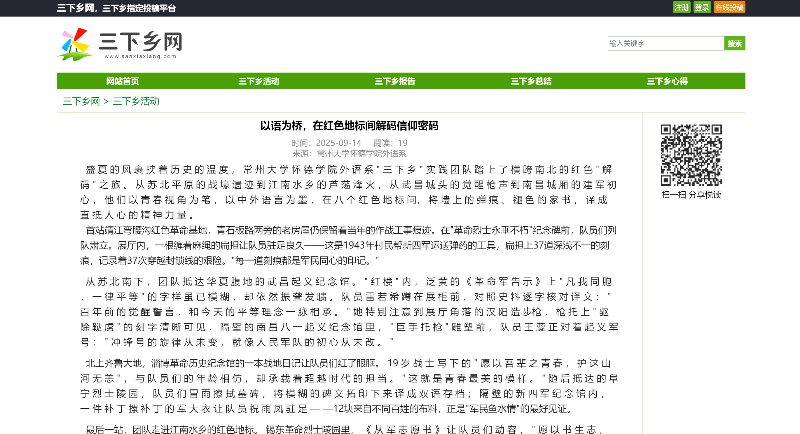Focus the keyword search input field
The image size is (800, 434).
pyautogui.click(x=665, y=43)
